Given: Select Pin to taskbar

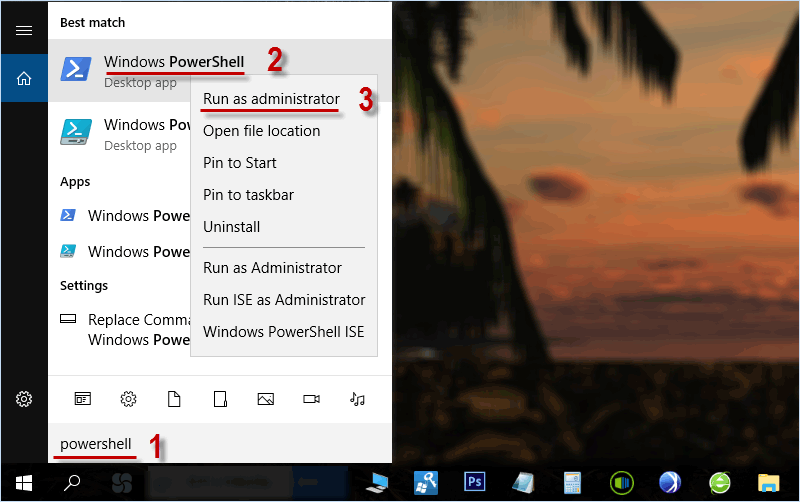Looking at the screenshot, I should (x=248, y=195).
